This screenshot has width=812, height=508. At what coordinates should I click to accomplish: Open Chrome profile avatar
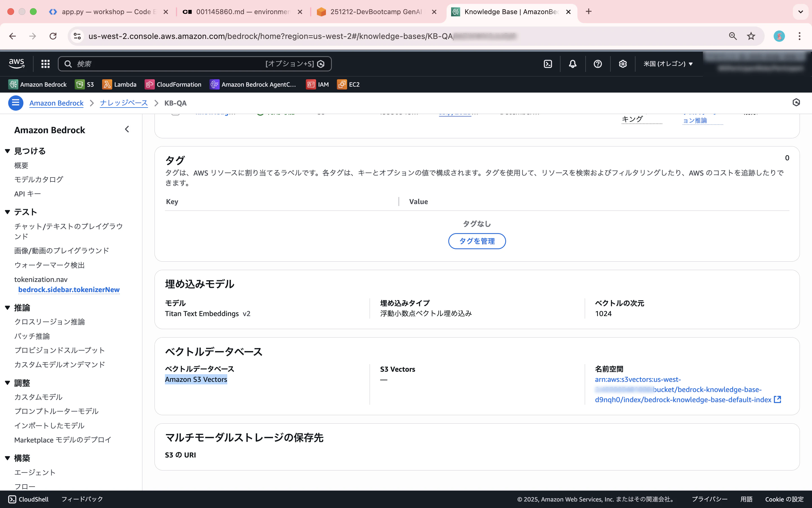779,36
